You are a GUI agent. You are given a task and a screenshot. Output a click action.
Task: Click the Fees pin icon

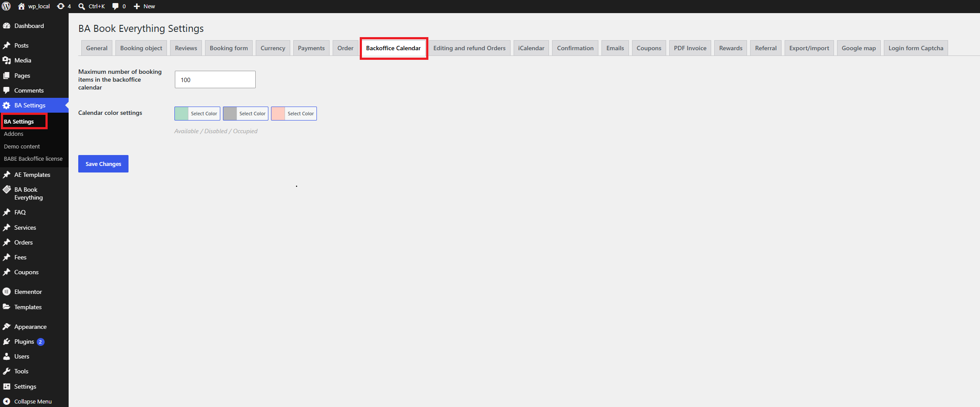click(7, 257)
